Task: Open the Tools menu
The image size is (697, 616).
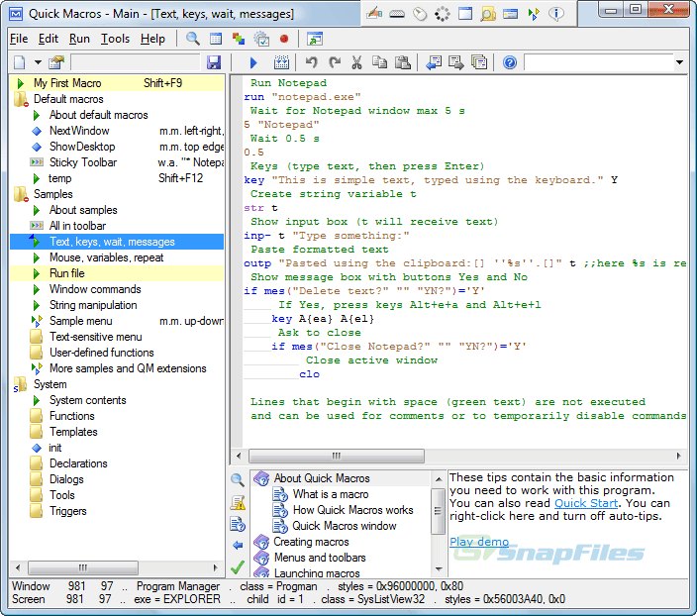Action: pyautogui.click(x=115, y=40)
